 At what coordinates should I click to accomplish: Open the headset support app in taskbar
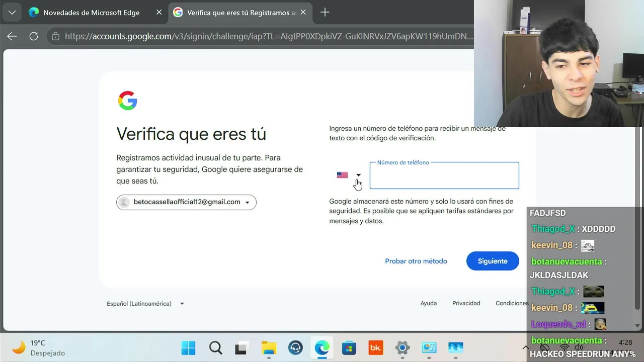pos(295,347)
